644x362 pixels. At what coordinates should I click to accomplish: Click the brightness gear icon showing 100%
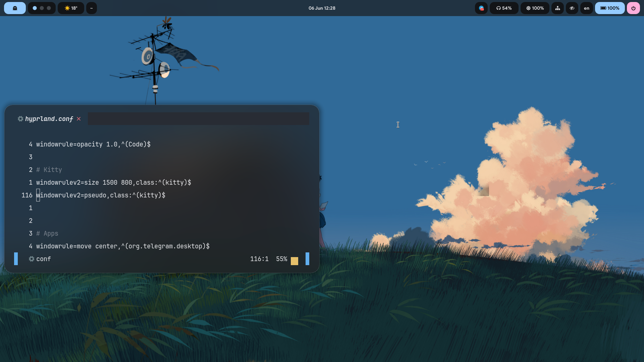tap(534, 8)
